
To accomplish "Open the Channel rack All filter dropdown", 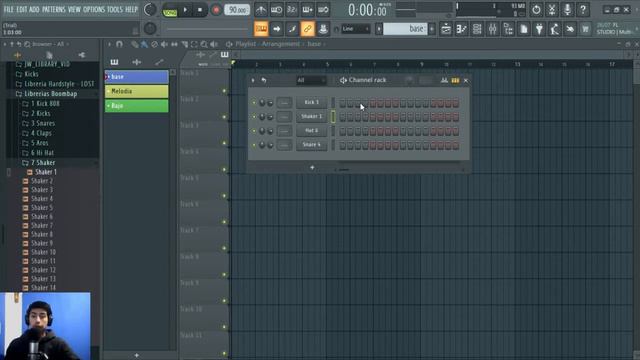I will pyautogui.click(x=311, y=80).
